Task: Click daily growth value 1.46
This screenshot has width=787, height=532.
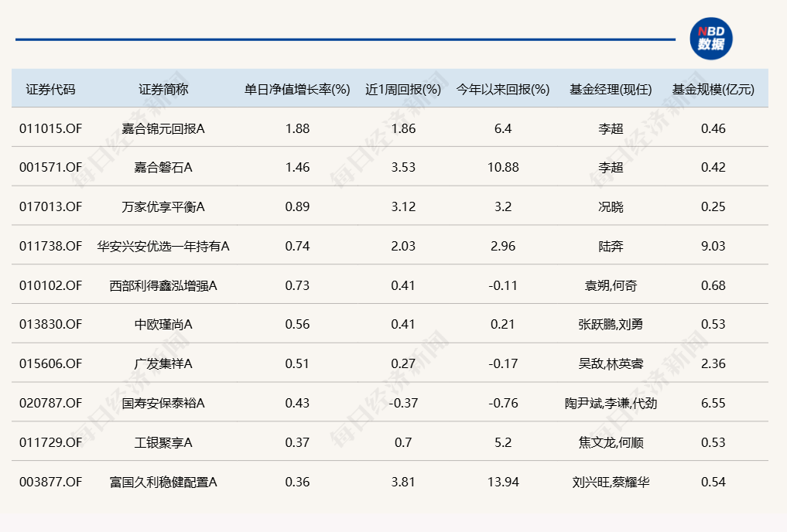Action: tap(297, 168)
